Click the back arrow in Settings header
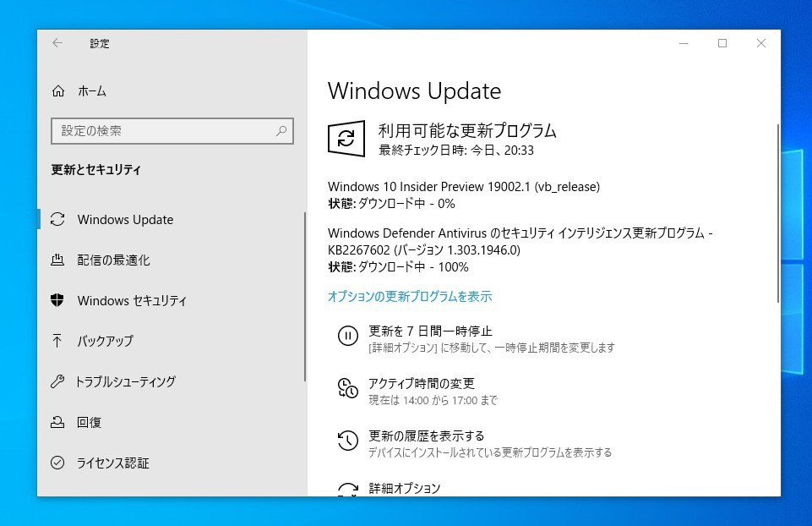The height and width of the screenshot is (526, 812). [x=57, y=43]
